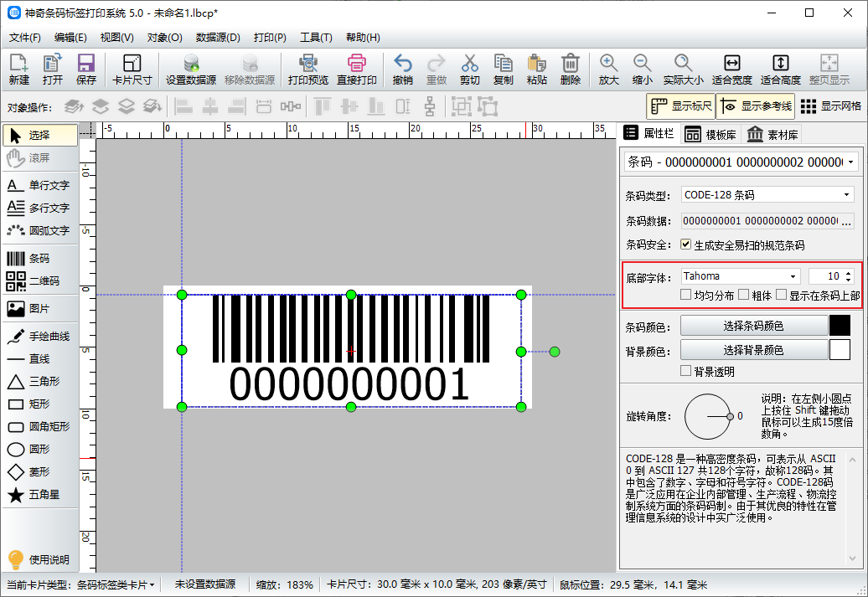Screen dimensions: 868x597
Task: Open 打印预览 print preview
Action: pos(307,69)
